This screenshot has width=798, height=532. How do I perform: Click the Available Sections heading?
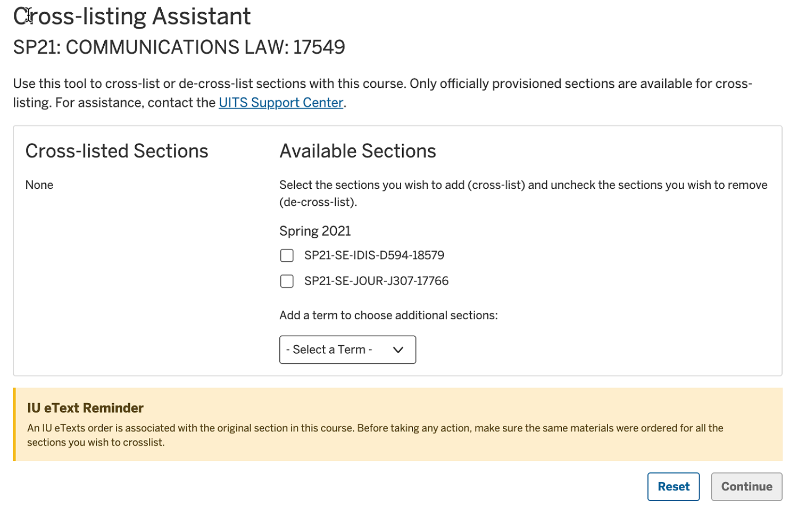[358, 151]
